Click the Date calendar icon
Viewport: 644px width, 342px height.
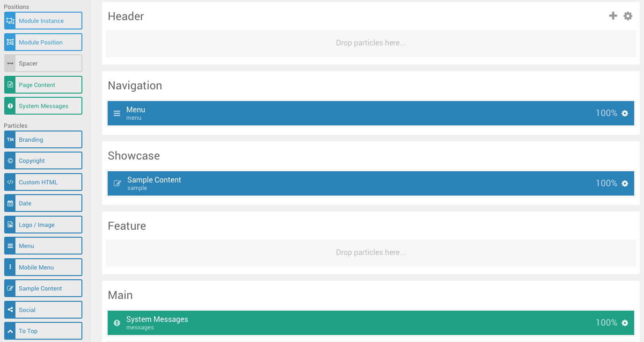(x=10, y=203)
